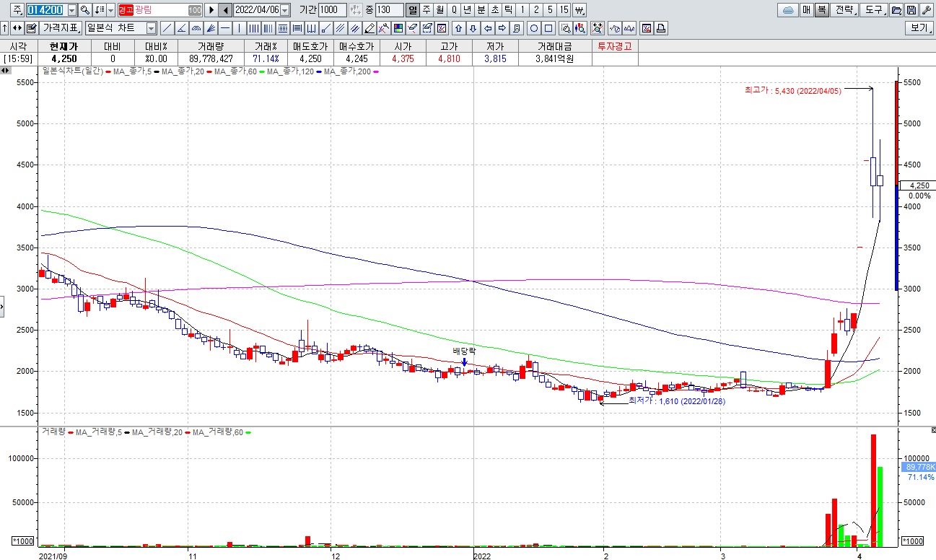Toggle weekly (주) chart period
Screen dimensions: 936x560
coord(426,10)
